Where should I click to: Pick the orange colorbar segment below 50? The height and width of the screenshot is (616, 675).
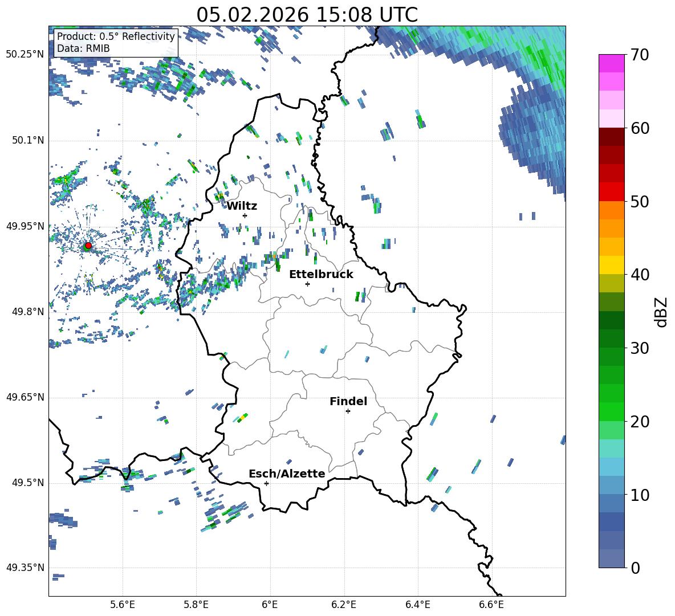(x=611, y=210)
